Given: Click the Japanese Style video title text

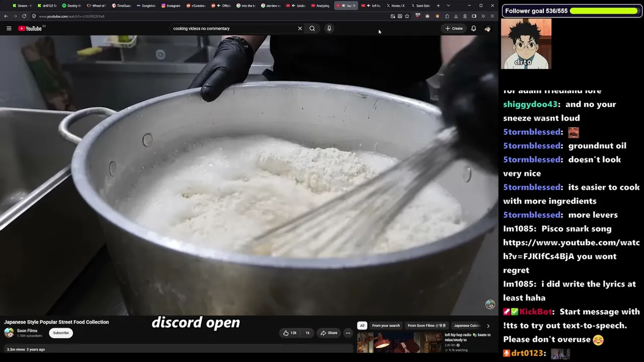Looking at the screenshot, I should pos(56,322).
